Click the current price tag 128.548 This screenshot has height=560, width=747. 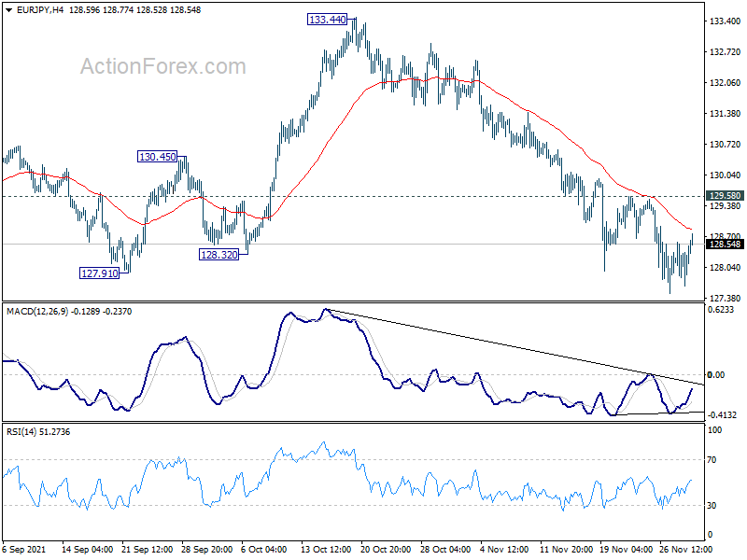point(725,245)
